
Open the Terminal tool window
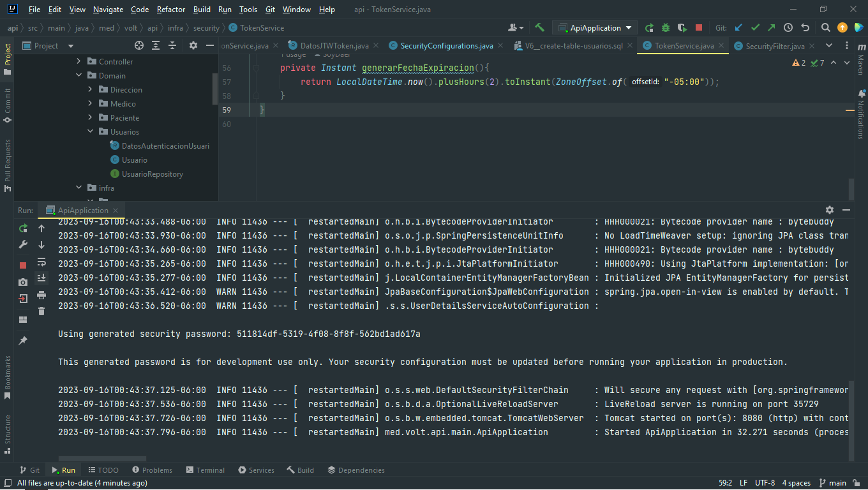pyautogui.click(x=205, y=470)
